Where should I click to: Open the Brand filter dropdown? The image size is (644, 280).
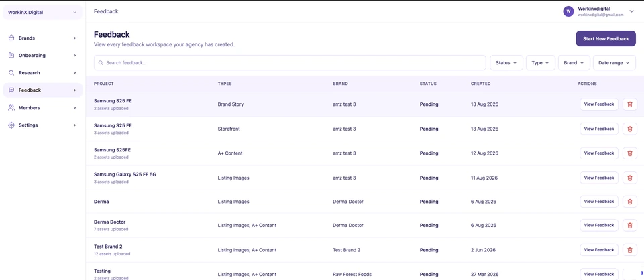pyautogui.click(x=574, y=63)
